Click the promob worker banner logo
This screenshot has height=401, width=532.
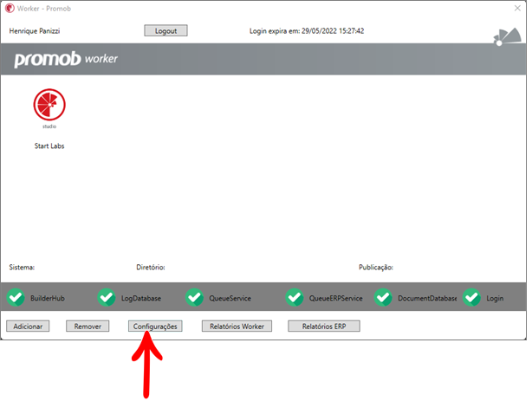click(x=66, y=59)
